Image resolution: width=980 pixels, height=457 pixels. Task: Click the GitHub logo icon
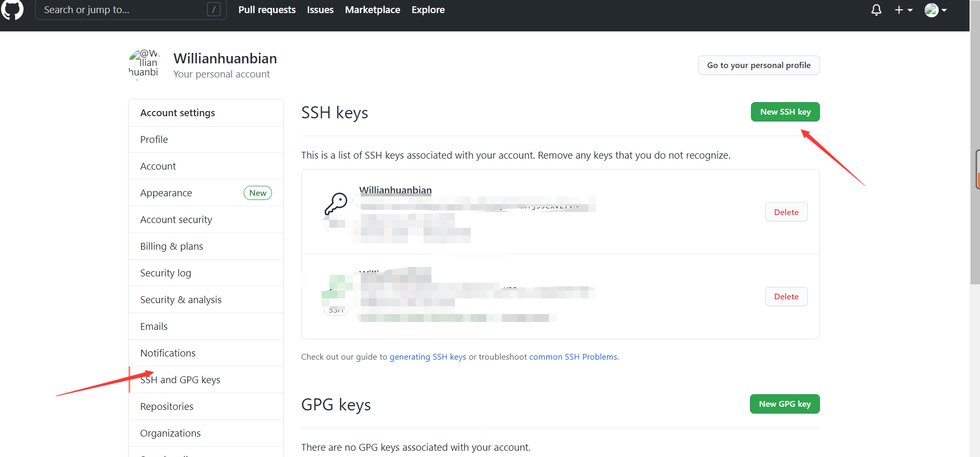point(12,9)
